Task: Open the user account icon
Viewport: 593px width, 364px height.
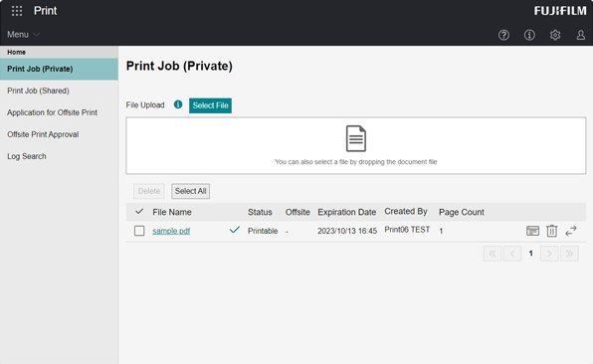Action: [580, 35]
